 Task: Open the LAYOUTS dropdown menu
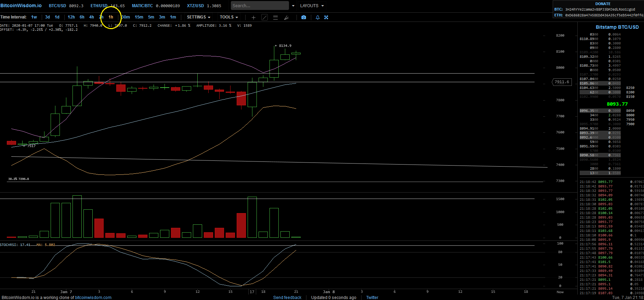pyautogui.click(x=312, y=6)
